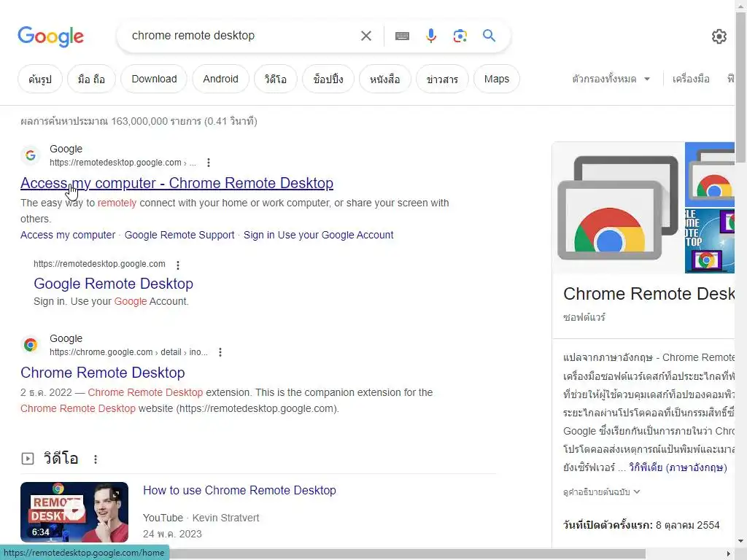Open Access my computer - Chrome Remote Desktop result
The width and height of the screenshot is (747, 560).
(177, 183)
